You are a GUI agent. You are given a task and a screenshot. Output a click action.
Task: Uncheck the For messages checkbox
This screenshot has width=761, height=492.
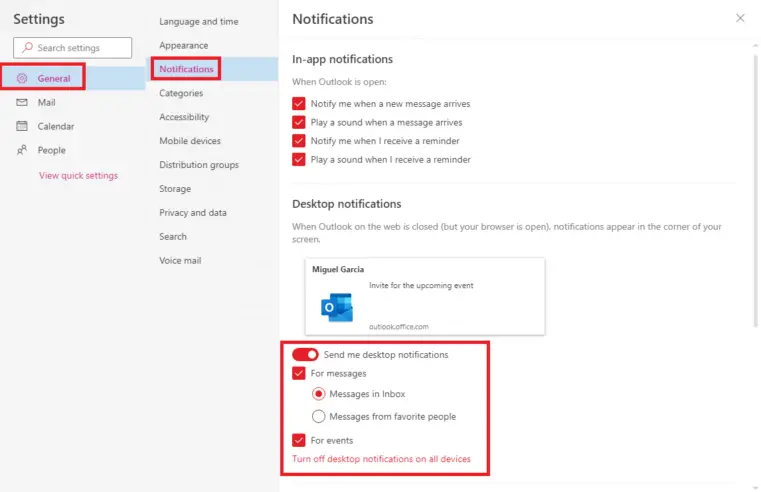[298, 373]
